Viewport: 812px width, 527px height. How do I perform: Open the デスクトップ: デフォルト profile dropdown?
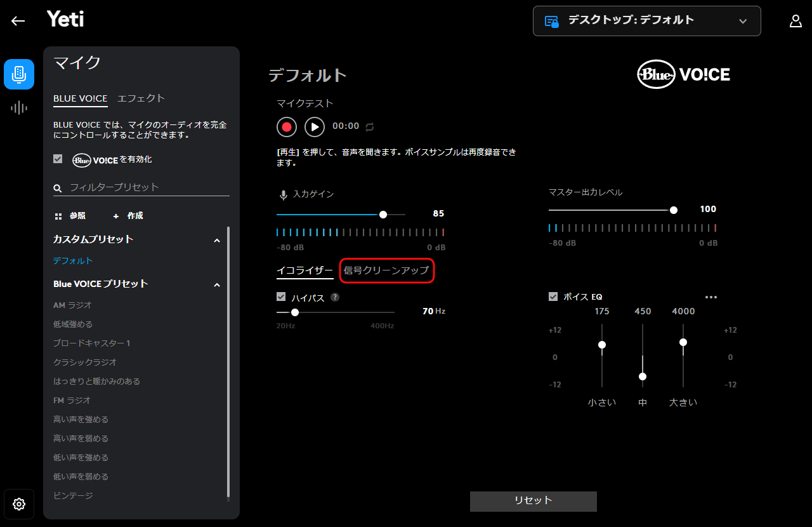tap(646, 21)
